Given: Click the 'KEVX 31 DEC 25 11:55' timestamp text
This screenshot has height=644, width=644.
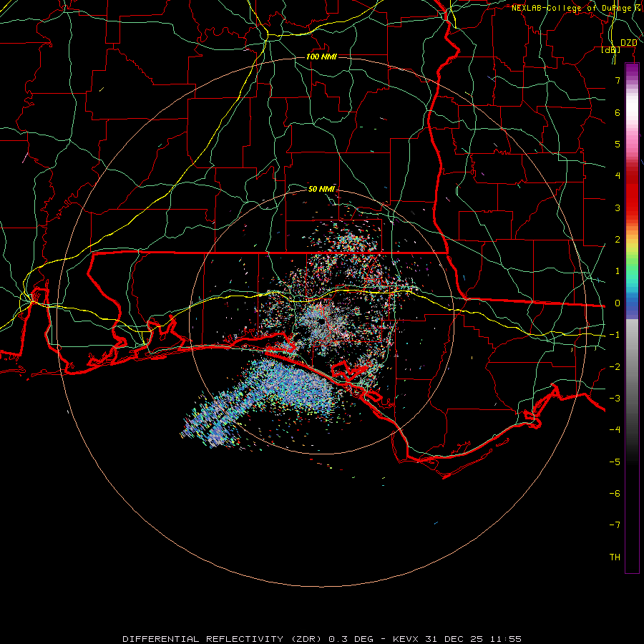Looking at the screenshot, I should (457, 639).
